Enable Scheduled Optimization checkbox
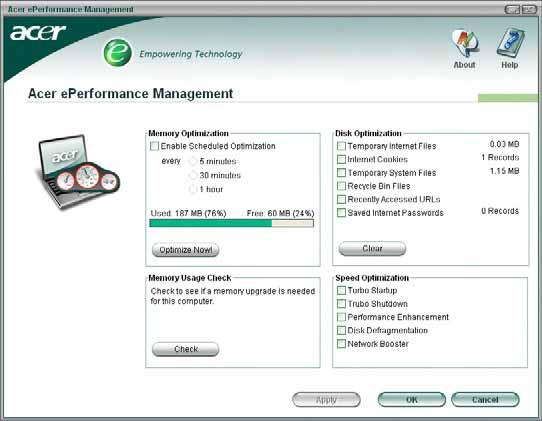This screenshot has height=421, width=542. coord(155,146)
